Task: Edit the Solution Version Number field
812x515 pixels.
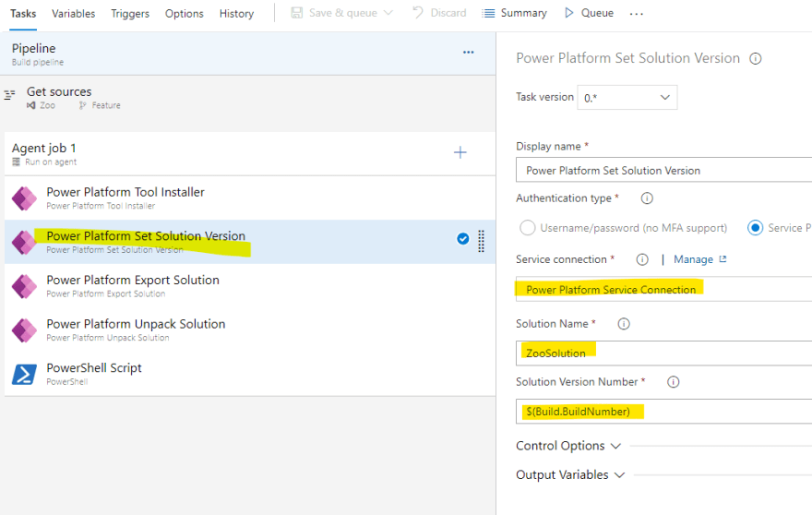Action: (663, 412)
